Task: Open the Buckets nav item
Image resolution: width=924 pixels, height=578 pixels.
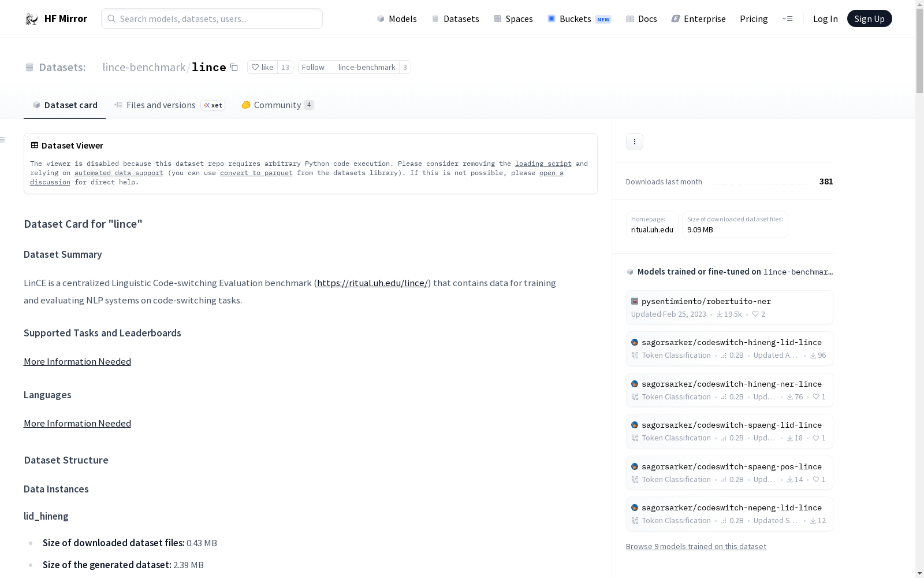Action: (579, 18)
